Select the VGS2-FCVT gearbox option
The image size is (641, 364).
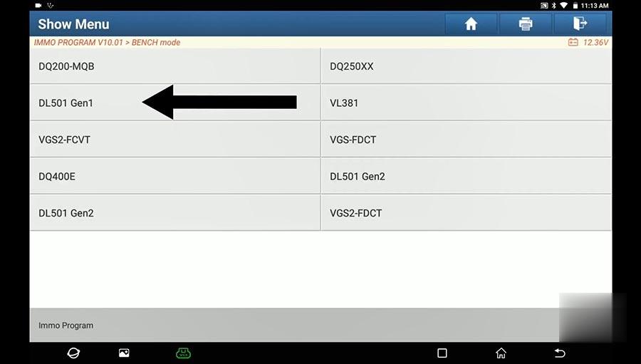(x=175, y=140)
